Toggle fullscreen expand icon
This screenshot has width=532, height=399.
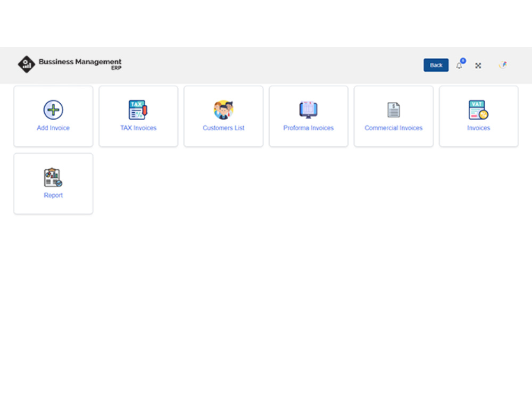pos(478,65)
